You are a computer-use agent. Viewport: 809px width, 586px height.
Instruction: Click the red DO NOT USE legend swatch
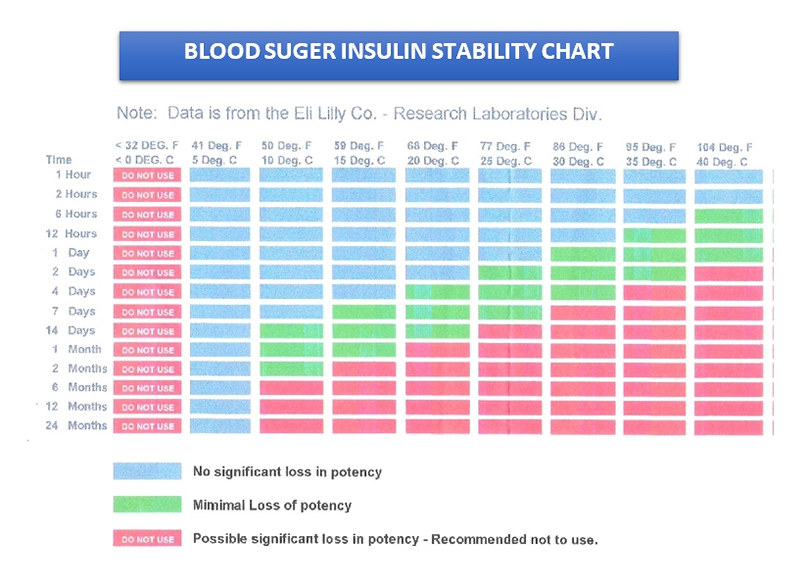[148, 538]
